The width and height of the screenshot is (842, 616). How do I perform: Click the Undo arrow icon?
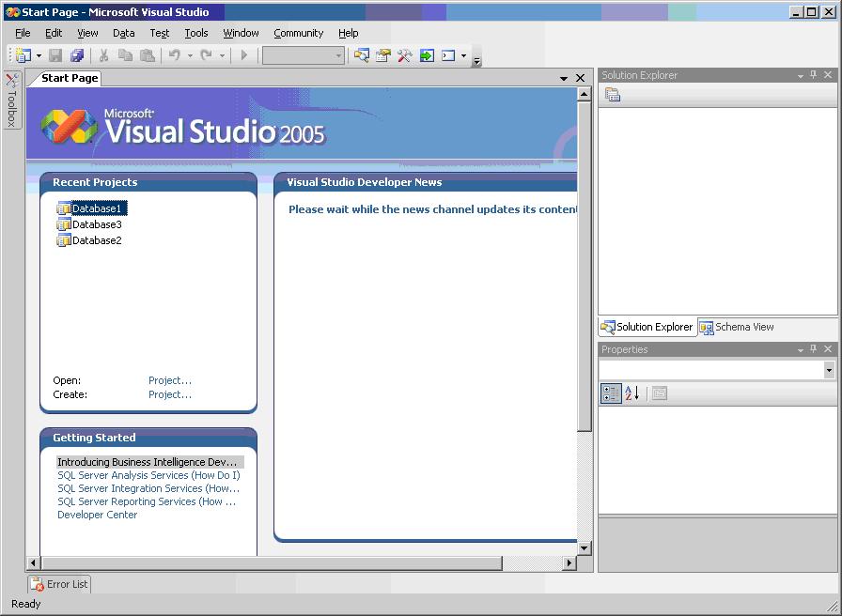(x=175, y=55)
